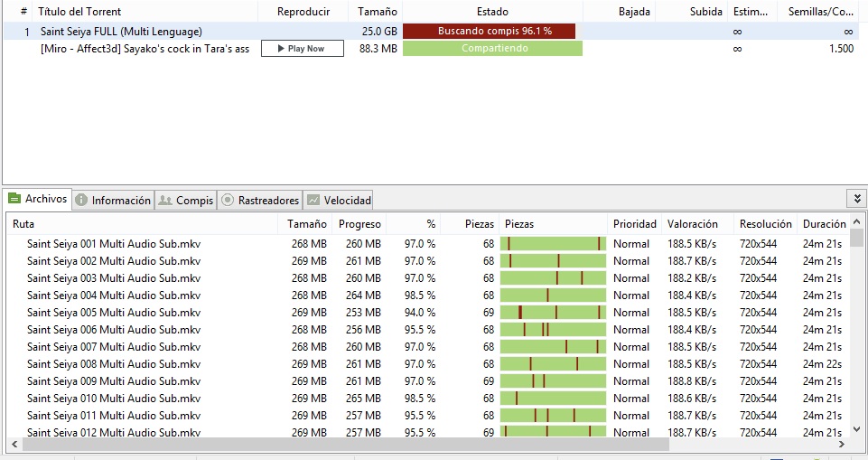Click the horizontal scrollbar thumb in file list
The height and width of the screenshot is (460, 868).
tap(345, 444)
